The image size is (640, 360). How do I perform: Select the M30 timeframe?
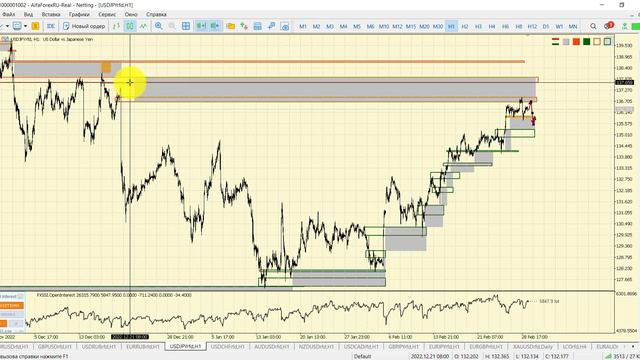point(438,26)
